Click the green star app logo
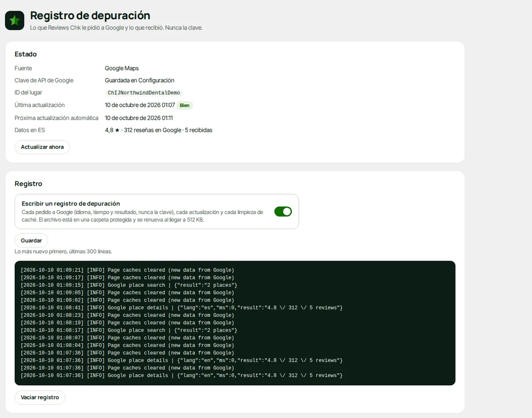This screenshot has width=532, height=418. point(15,20)
